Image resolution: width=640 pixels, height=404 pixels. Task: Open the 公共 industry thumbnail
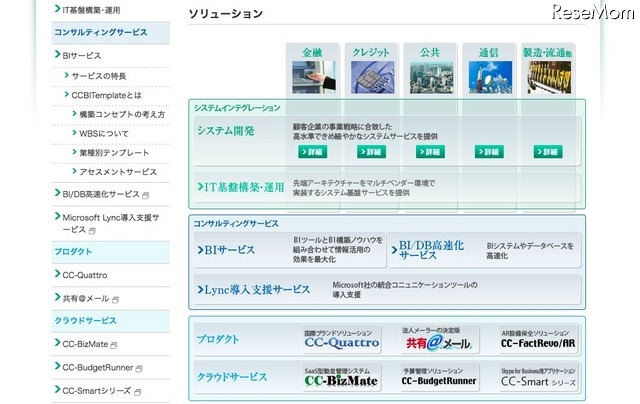[431, 77]
